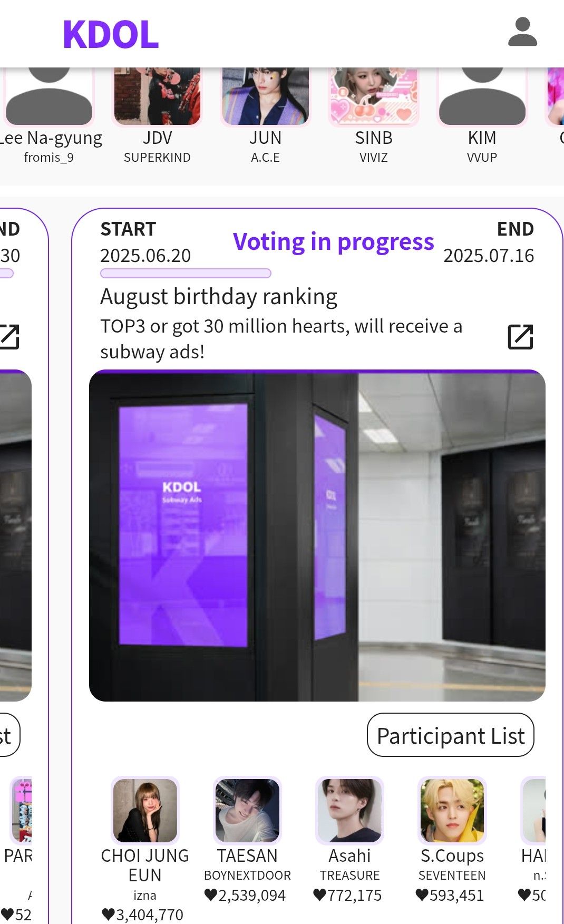Open external link icon on previous ranking card

point(9,337)
